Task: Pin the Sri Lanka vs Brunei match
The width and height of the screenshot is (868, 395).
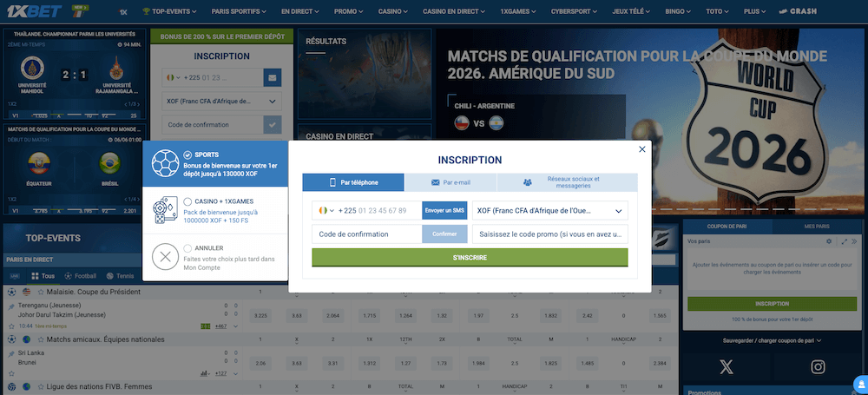Action: pyautogui.click(x=11, y=353)
